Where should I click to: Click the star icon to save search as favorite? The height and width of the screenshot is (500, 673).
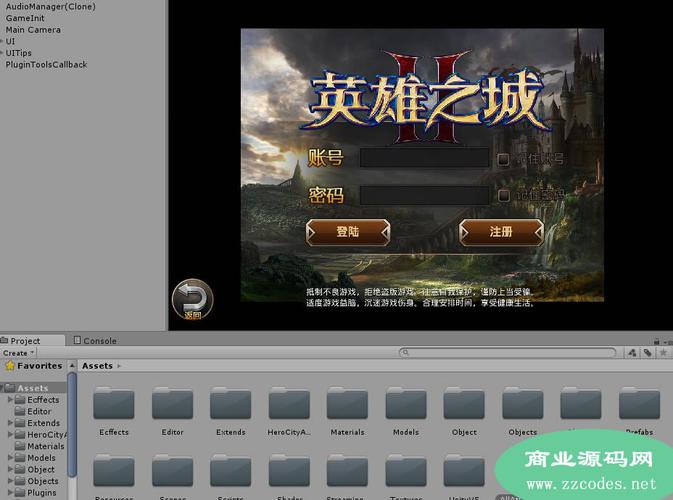click(x=663, y=353)
